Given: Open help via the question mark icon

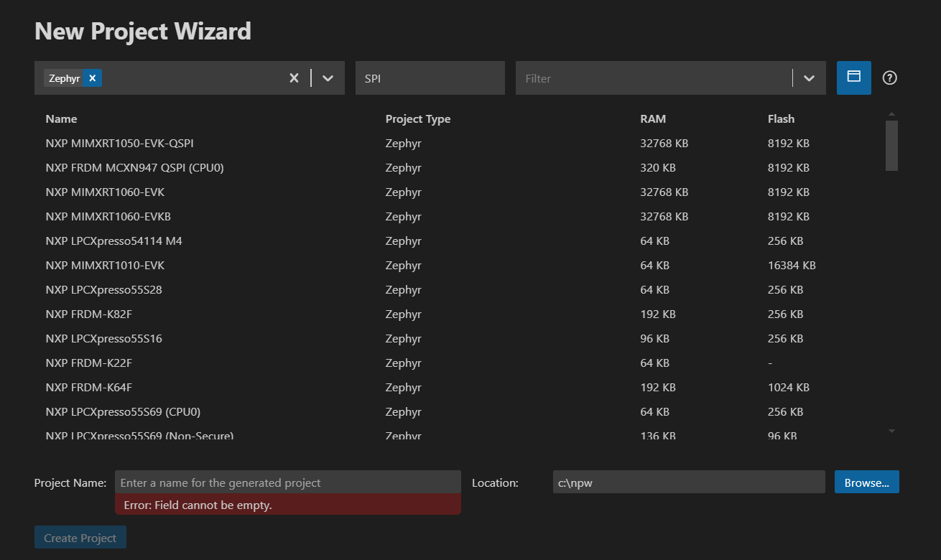Looking at the screenshot, I should (889, 78).
